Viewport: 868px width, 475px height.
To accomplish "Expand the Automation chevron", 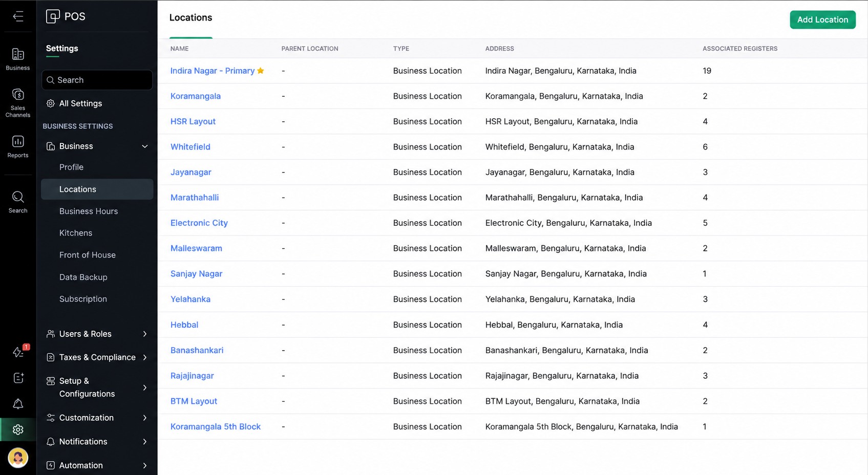I will pyautogui.click(x=145, y=465).
